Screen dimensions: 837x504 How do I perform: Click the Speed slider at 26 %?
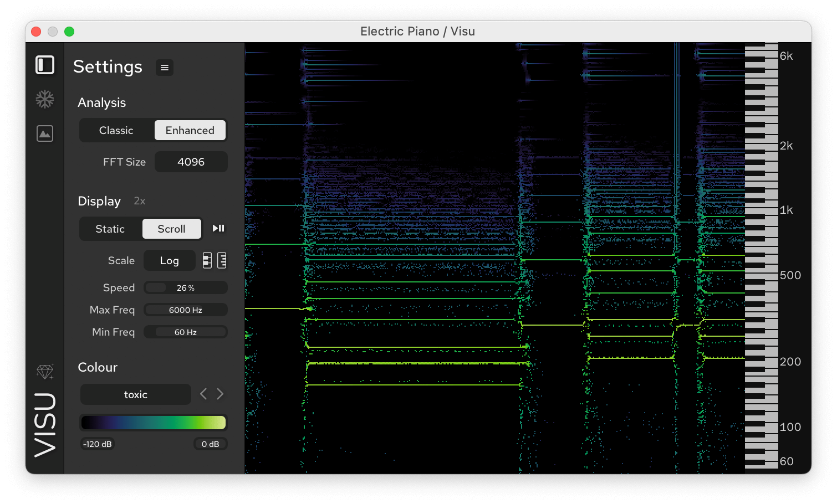point(185,288)
